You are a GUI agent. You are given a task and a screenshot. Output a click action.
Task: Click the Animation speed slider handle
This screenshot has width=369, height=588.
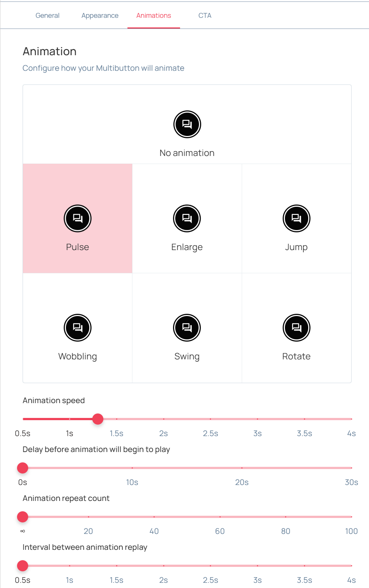click(x=98, y=419)
